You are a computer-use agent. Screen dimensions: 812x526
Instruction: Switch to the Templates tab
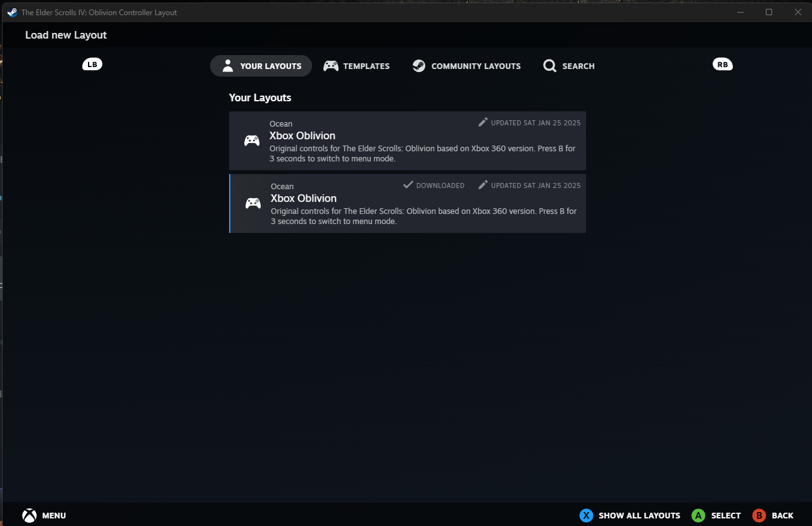[x=356, y=66]
